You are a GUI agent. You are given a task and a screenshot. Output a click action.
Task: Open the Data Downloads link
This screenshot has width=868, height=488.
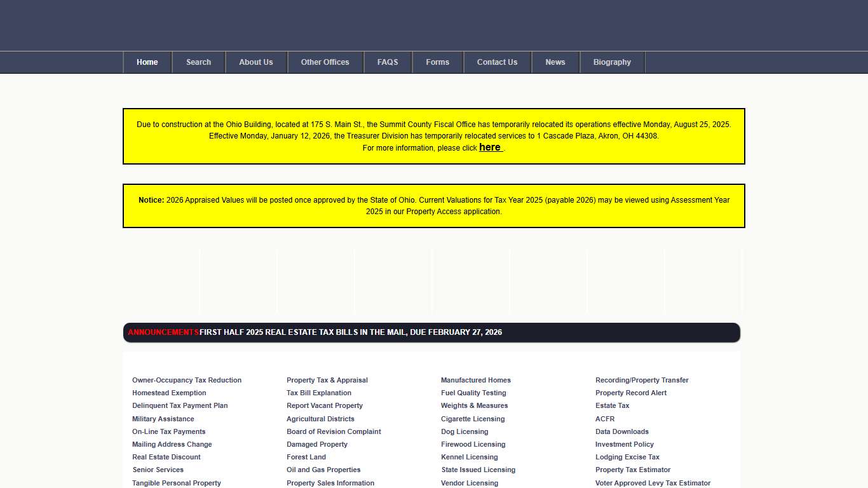(x=621, y=432)
